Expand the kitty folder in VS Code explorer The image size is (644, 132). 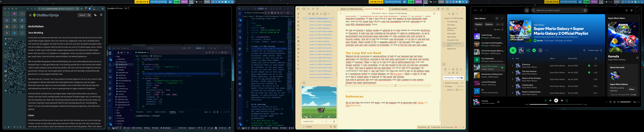point(118,113)
